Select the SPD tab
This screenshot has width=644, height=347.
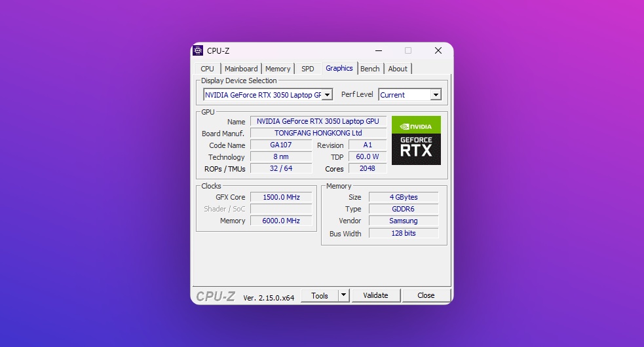[307, 69]
